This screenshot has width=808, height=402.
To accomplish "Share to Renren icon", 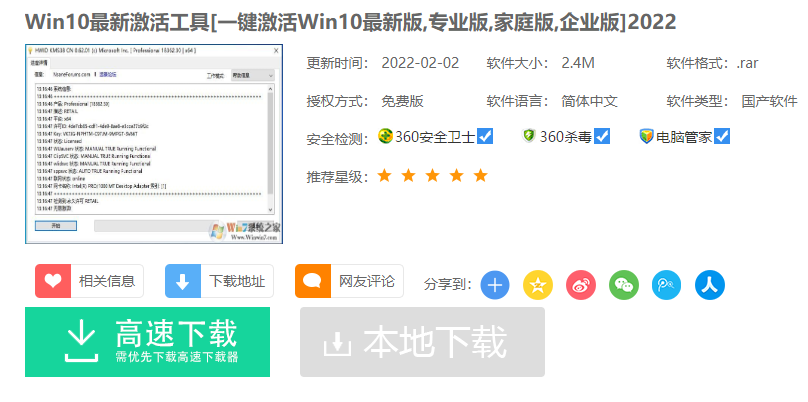I will click(x=710, y=285).
